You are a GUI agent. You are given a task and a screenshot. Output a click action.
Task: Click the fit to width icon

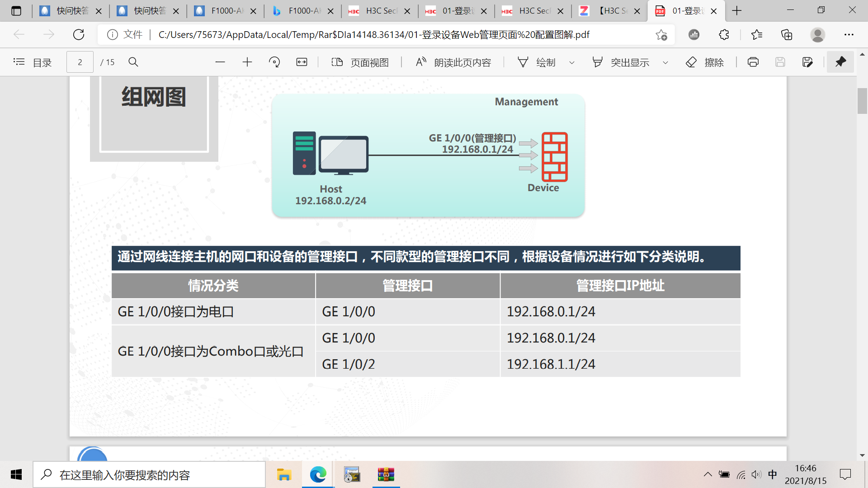tap(302, 62)
